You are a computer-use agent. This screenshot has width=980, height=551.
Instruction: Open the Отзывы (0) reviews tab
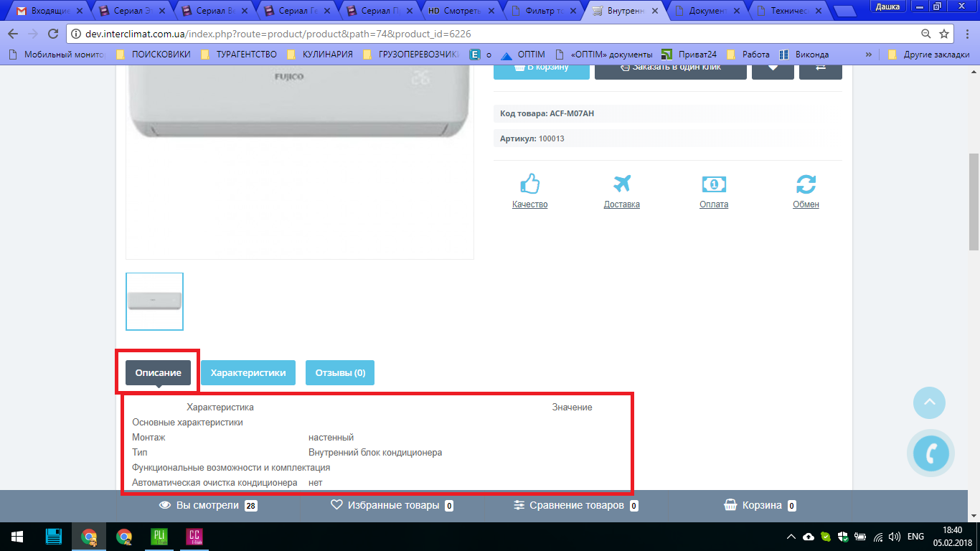click(x=340, y=372)
